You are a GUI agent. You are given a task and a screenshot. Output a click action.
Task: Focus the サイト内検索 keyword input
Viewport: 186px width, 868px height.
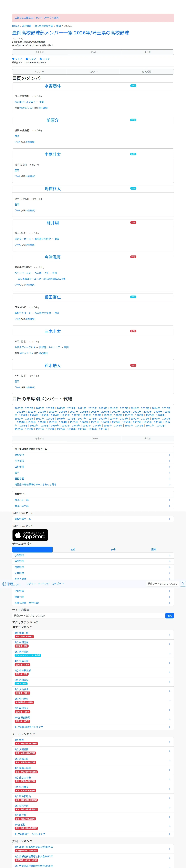click(89, 616)
